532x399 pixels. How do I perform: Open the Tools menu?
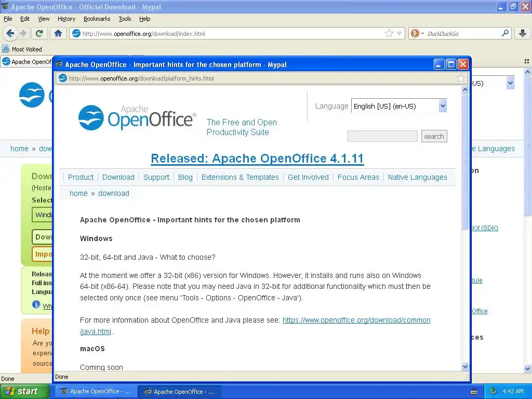125,19
